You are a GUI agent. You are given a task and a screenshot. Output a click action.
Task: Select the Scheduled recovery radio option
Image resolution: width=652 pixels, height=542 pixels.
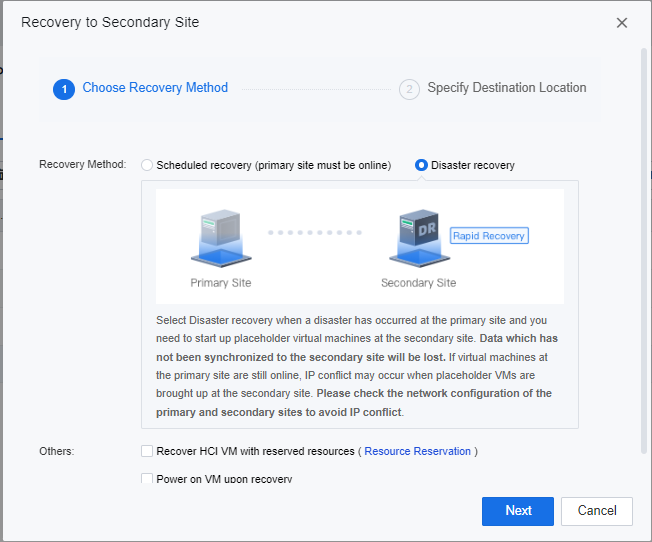148,165
